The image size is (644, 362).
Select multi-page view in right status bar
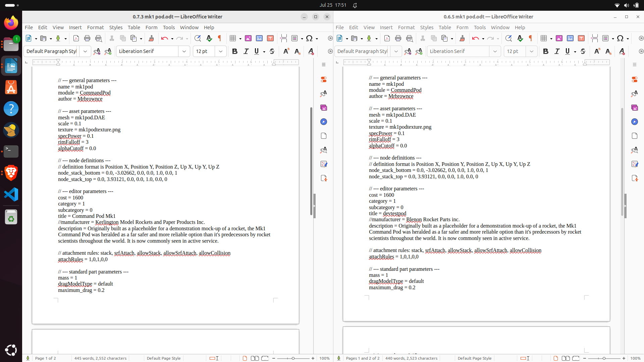tap(566, 358)
